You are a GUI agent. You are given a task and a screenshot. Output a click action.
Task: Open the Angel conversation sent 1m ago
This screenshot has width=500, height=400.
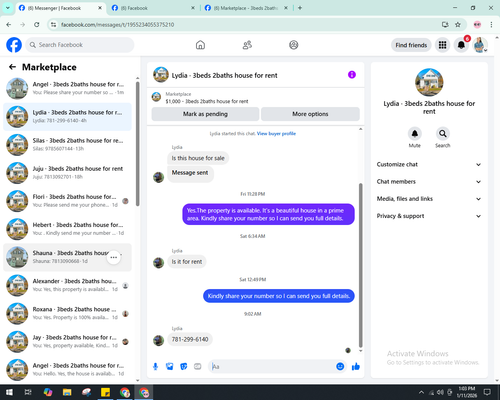coord(68,88)
